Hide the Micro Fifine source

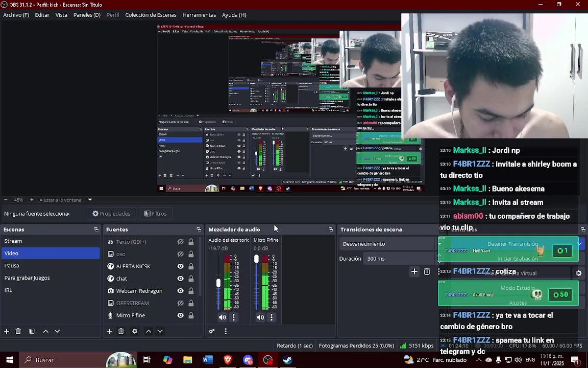[x=180, y=315]
